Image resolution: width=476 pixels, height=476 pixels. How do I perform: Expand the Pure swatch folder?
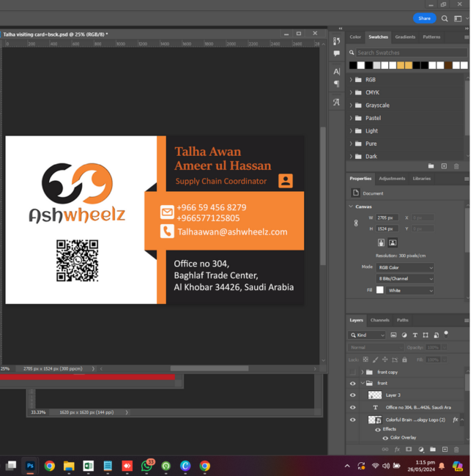pos(351,144)
